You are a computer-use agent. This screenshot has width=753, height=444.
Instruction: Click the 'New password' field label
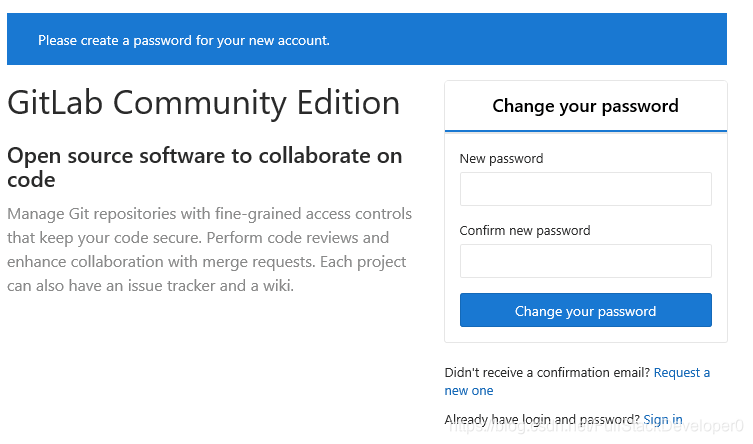pos(501,159)
